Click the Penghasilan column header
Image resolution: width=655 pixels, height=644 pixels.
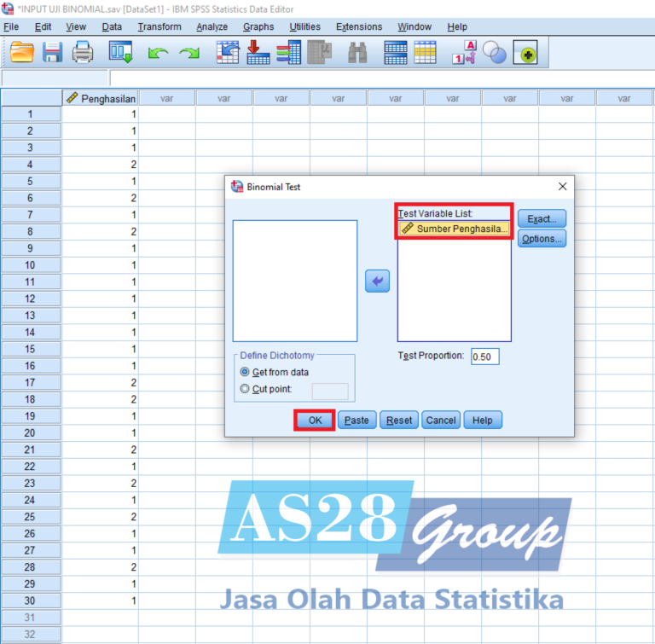[101, 98]
